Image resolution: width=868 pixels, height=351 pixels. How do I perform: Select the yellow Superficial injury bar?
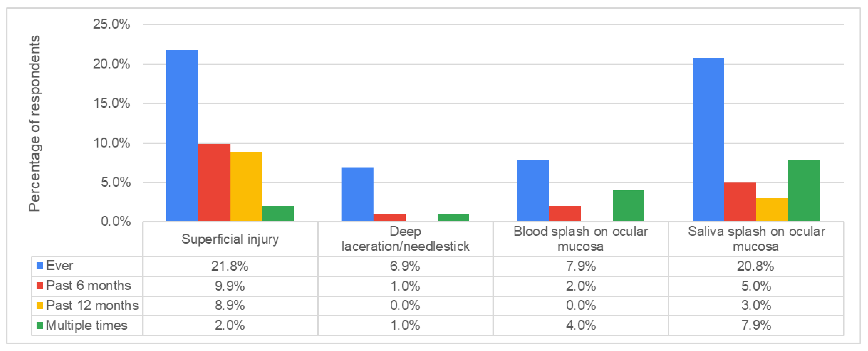(x=246, y=186)
